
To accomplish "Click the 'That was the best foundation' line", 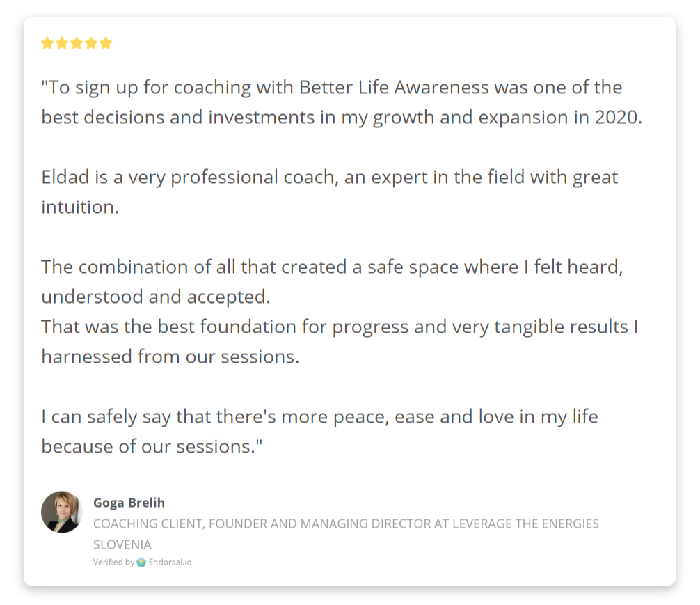I will click(x=340, y=327).
